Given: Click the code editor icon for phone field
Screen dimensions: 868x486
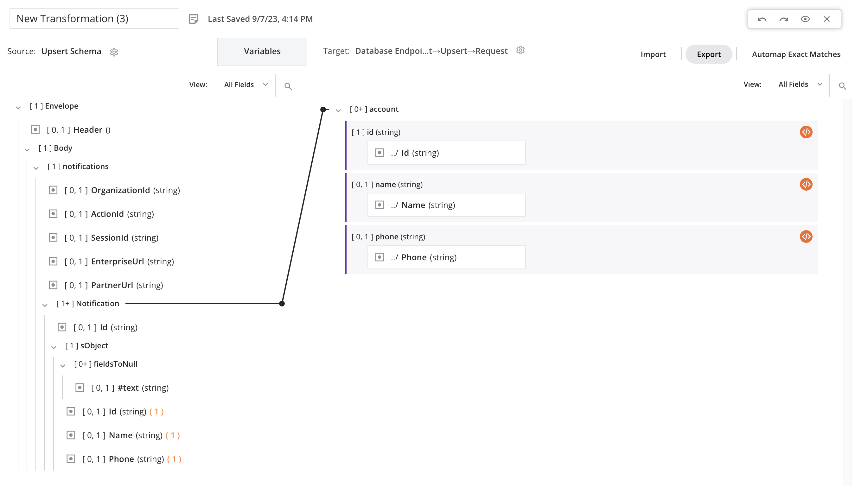Looking at the screenshot, I should [x=806, y=237].
